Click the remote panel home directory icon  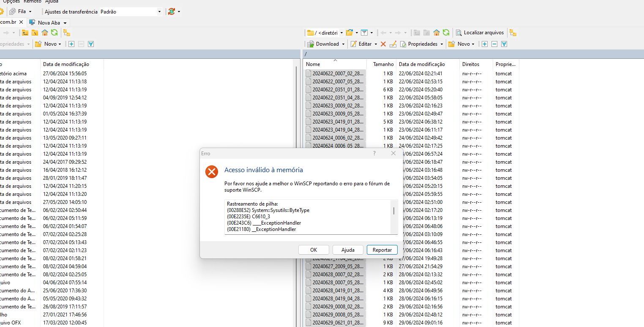pyautogui.click(x=436, y=33)
